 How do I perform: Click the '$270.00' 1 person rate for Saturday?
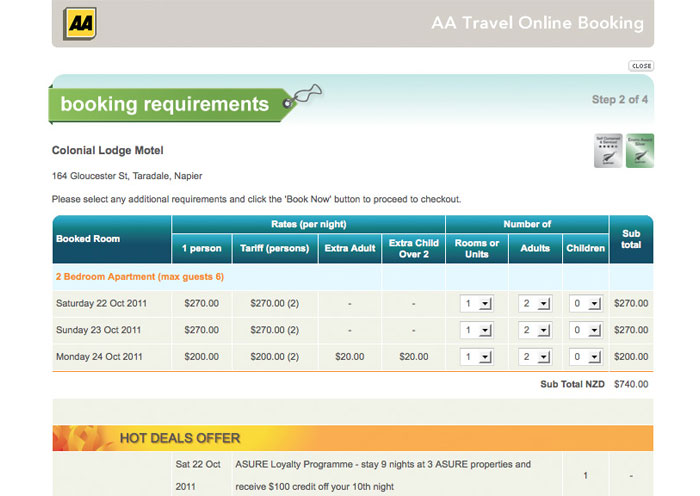202,304
